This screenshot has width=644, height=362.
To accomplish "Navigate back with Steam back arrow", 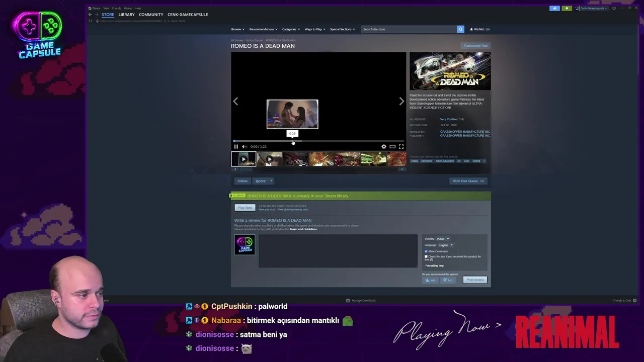I will click(x=90, y=15).
